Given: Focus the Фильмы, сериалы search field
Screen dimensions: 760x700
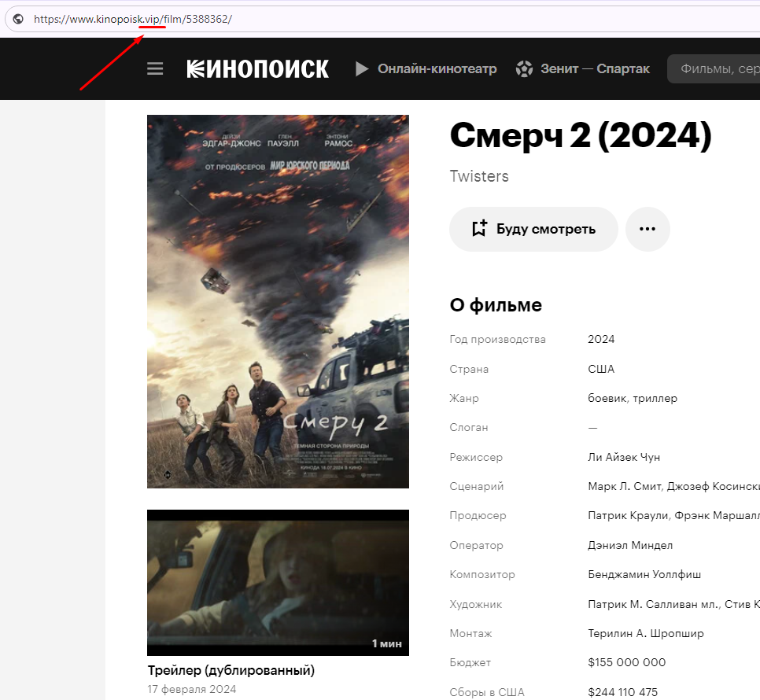Looking at the screenshot, I should point(714,68).
